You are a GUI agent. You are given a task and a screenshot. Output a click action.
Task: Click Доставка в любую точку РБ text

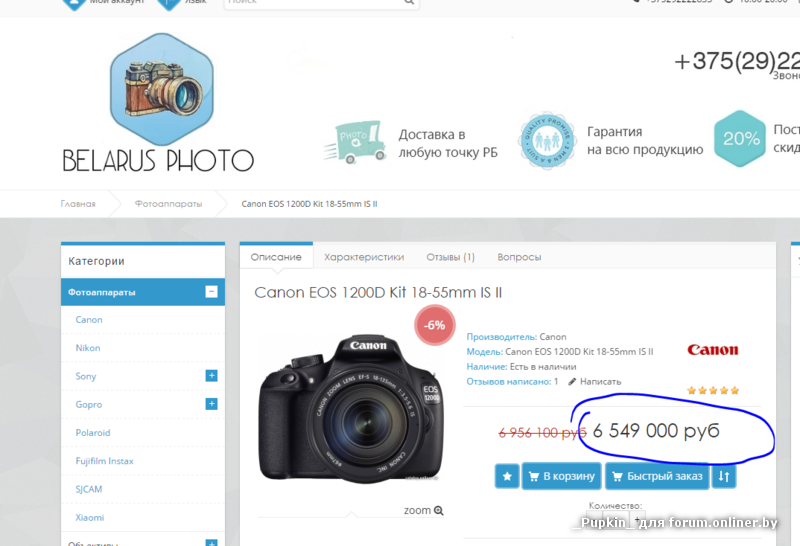[448, 143]
